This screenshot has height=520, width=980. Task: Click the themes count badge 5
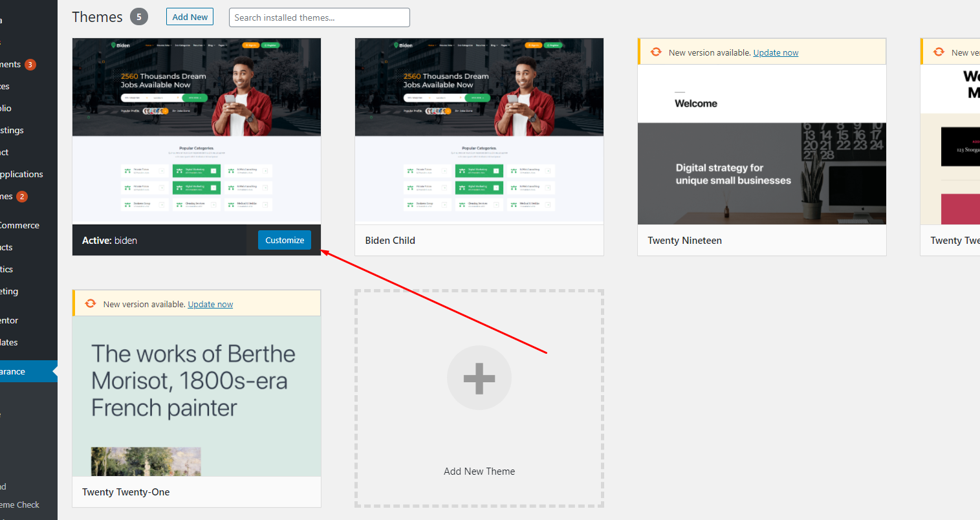pos(139,17)
